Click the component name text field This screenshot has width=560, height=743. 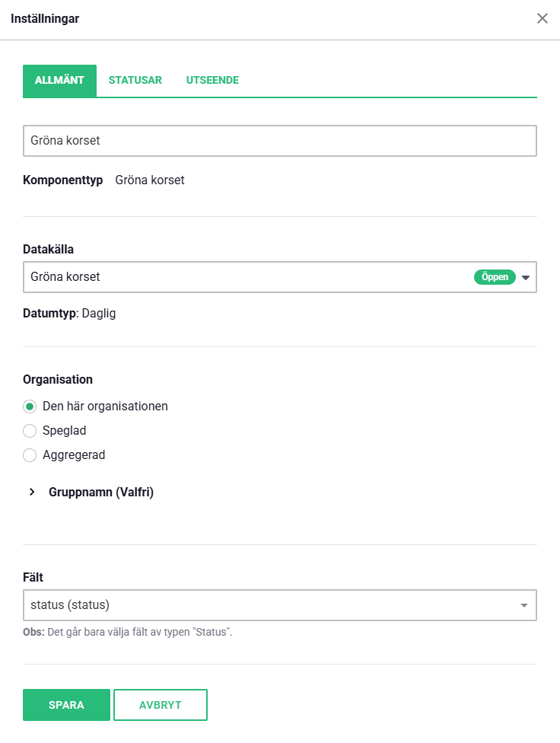(280, 141)
